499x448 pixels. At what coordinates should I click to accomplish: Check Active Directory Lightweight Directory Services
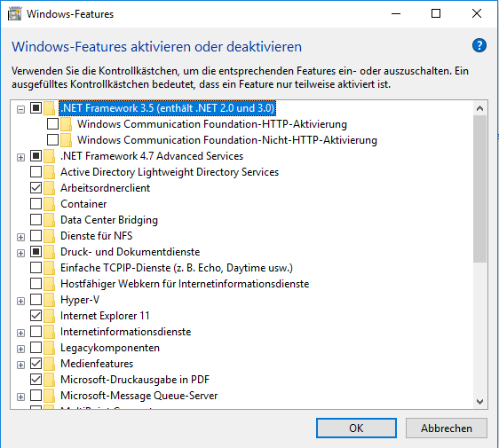(36, 172)
